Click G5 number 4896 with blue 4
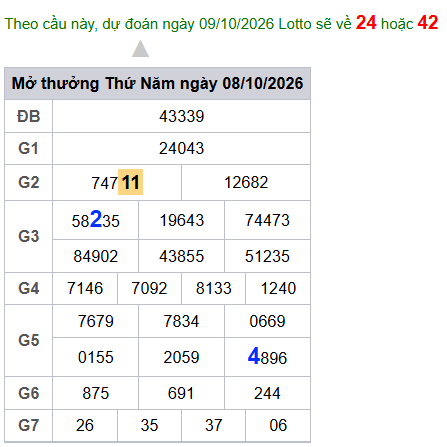 tap(267, 357)
